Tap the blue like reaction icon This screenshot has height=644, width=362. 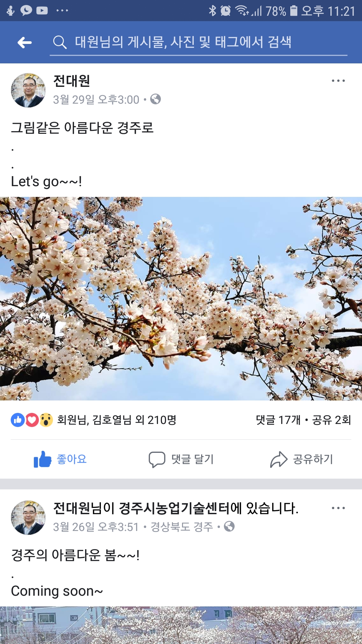point(18,420)
